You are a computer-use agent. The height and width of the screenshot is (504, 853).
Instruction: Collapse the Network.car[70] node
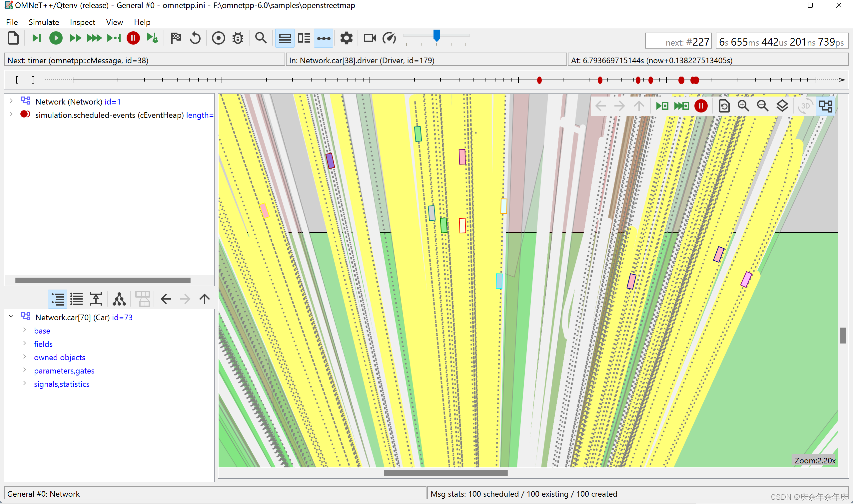pos(11,317)
